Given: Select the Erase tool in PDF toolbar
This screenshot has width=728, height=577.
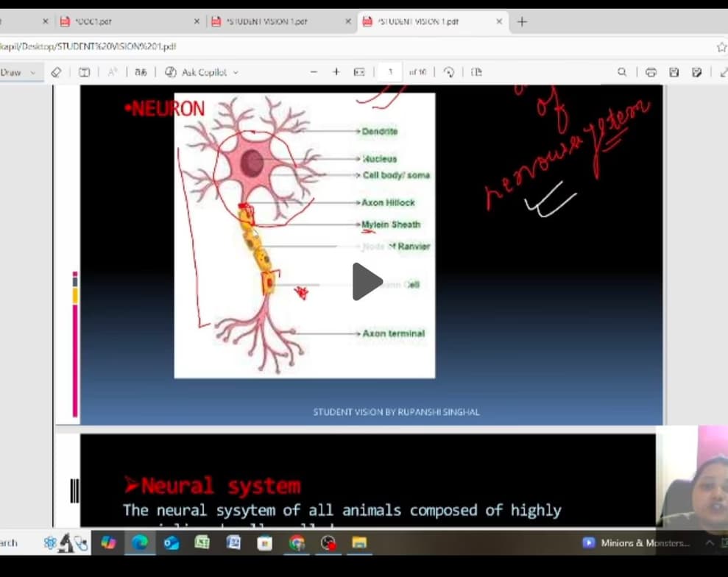Looking at the screenshot, I should pyautogui.click(x=57, y=72).
